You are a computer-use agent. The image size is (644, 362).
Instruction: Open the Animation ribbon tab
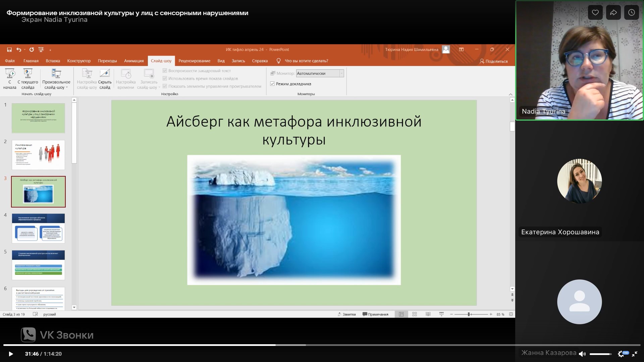[133, 61]
